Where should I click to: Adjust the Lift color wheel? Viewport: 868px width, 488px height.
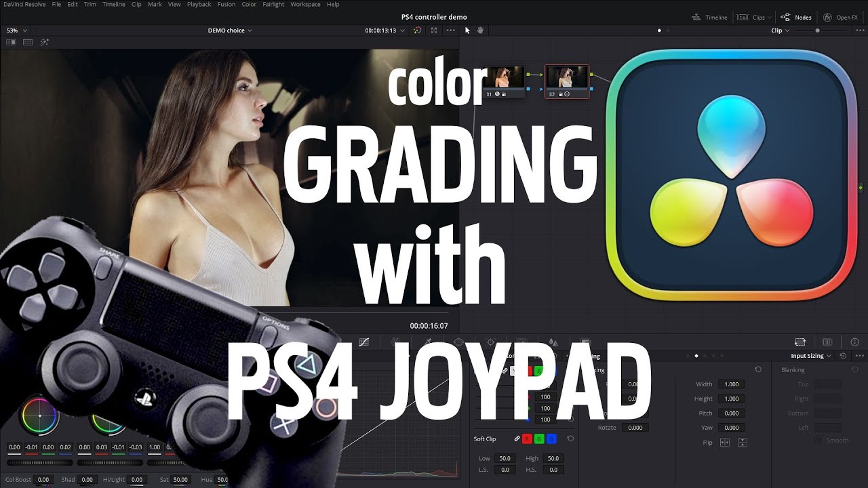coord(39,415)
